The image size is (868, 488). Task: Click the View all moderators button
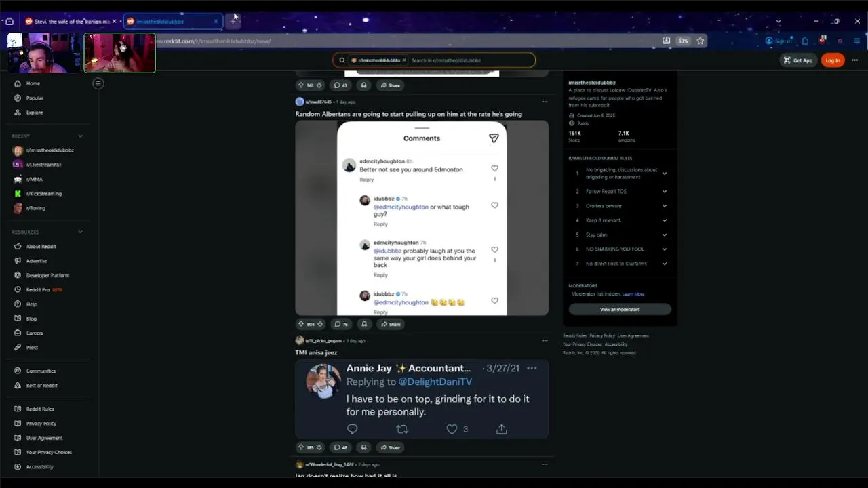(x=620, y=310)
